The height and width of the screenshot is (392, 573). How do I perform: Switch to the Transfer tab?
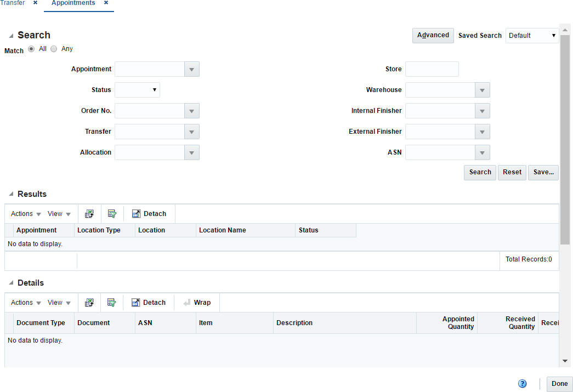13,3
